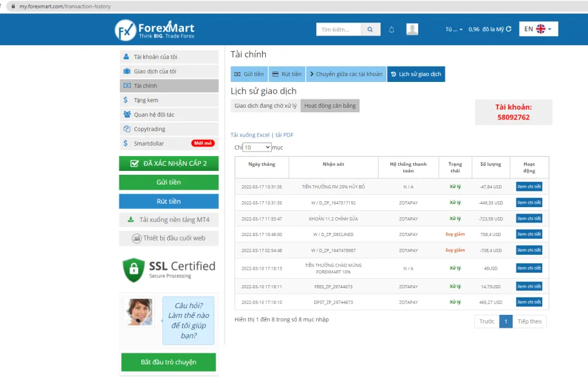
Task: View details of TIỀN THƯỞNG FM 20% HỦY BỎ row
Action: pyautogui.click(x=529, y=186)
